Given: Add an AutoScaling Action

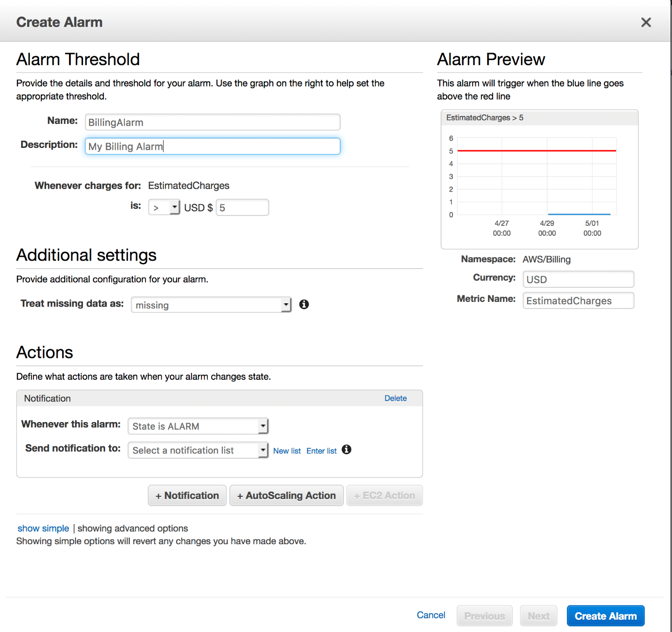Looking at the screenshot, I should coord(286,495).
